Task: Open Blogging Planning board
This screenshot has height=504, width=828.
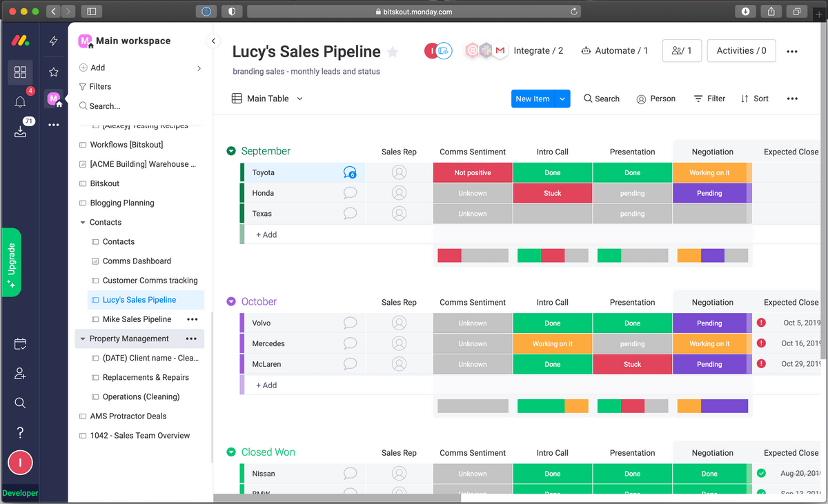Action: point(122,203)
